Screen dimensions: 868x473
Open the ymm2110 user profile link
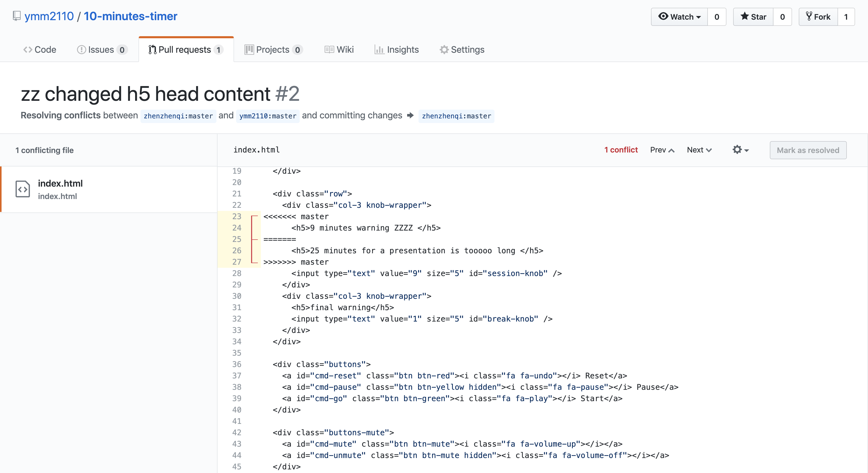click(x=49, y=16)
